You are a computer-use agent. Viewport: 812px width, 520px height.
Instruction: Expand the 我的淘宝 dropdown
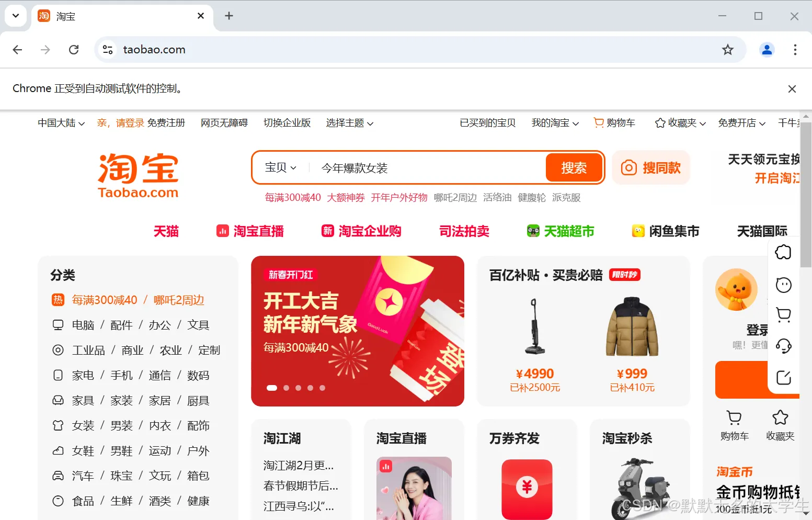point(555,123)
